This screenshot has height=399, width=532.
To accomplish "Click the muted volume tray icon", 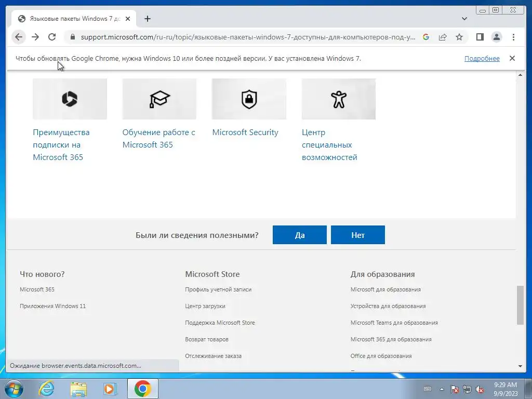I will pyautogui.click(x=480, y=389).
